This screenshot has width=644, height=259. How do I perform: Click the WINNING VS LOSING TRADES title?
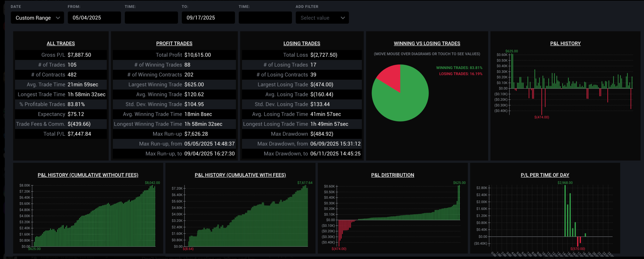coord(427,43)
